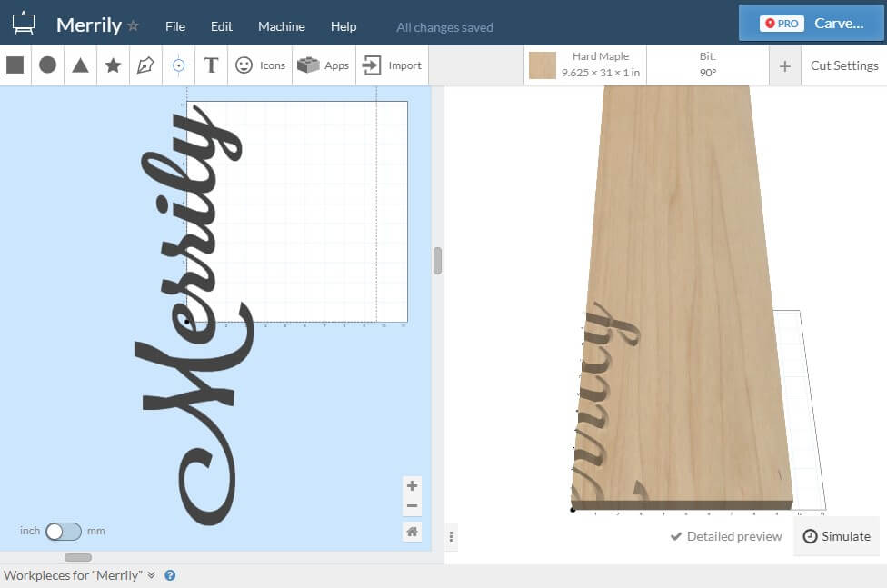Click the Easel logo icon
The width and height of the screenshot is (887, 588).
pos(24,23)
